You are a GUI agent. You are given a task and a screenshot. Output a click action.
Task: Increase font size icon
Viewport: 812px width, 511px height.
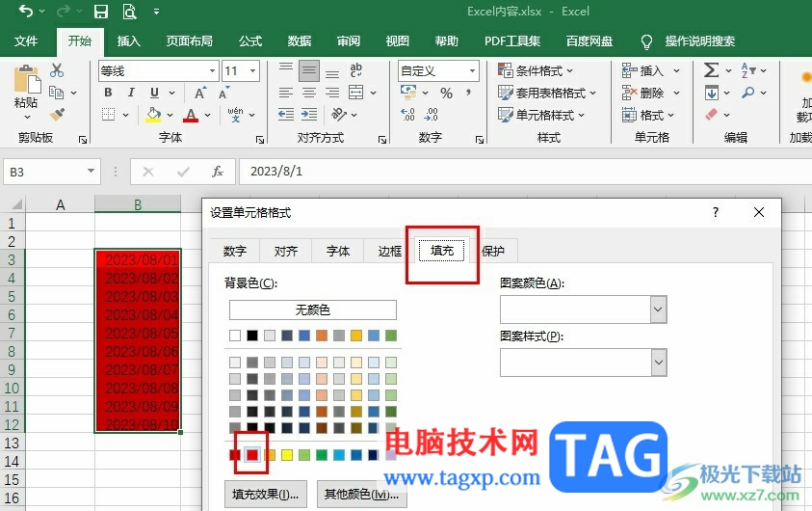[x=200, y=93]
